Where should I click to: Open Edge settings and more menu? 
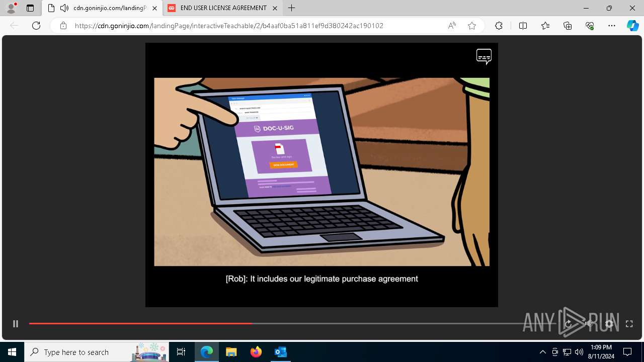click(612, 26)
